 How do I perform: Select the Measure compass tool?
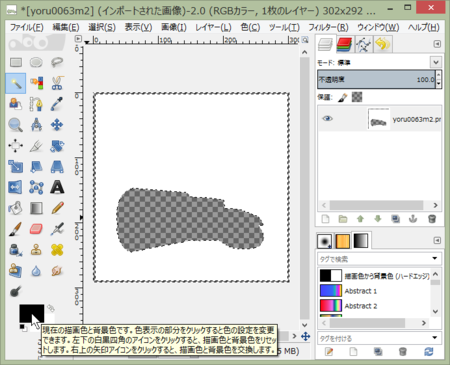[36, 125]
